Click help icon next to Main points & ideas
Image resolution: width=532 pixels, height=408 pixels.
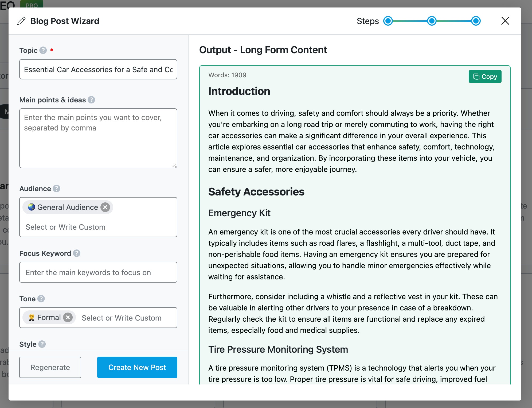click(x=91, y=100)
